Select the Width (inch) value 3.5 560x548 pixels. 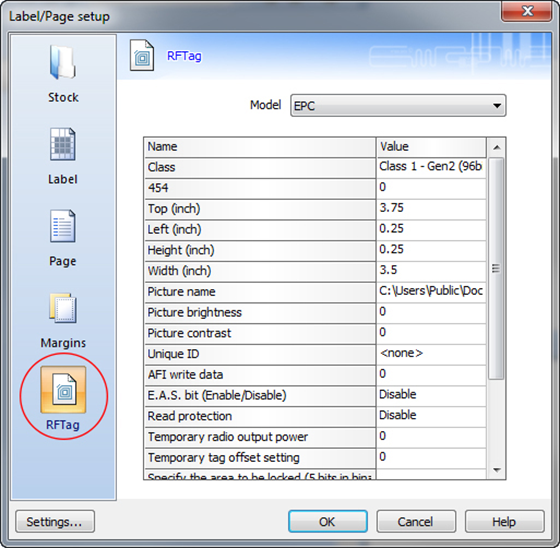[431, 271]
